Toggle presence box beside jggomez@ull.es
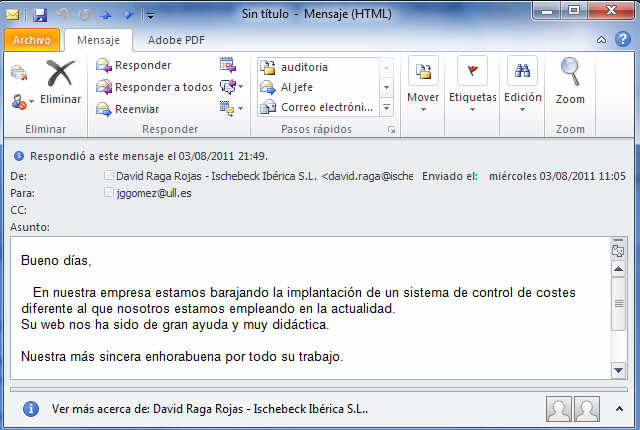640x430 pixels. tap(110, 192)
